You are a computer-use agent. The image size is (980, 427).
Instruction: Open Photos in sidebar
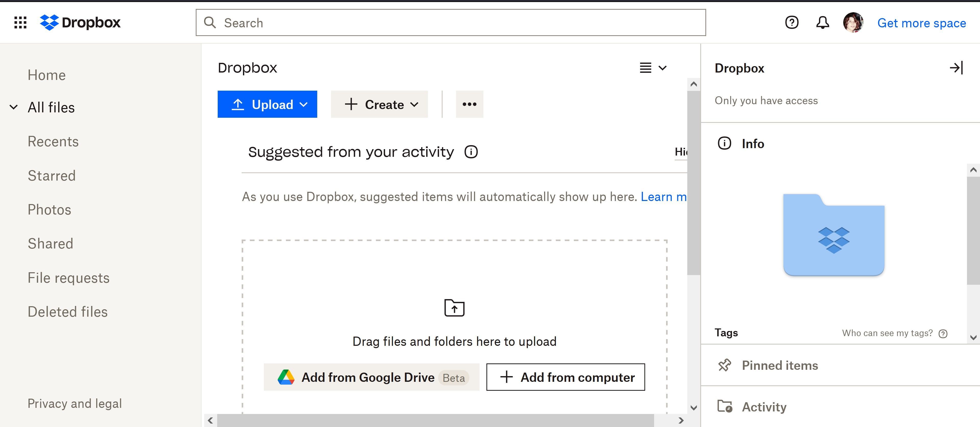49,210
